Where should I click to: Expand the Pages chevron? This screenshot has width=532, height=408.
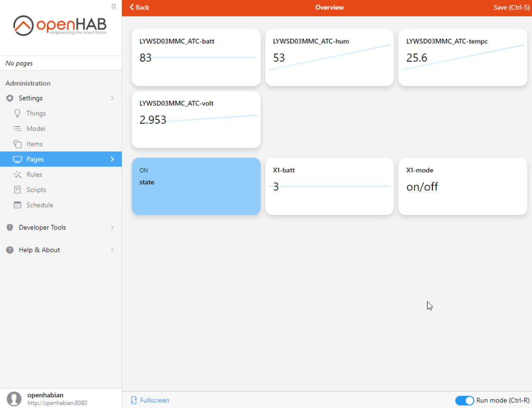click(112, 159)
